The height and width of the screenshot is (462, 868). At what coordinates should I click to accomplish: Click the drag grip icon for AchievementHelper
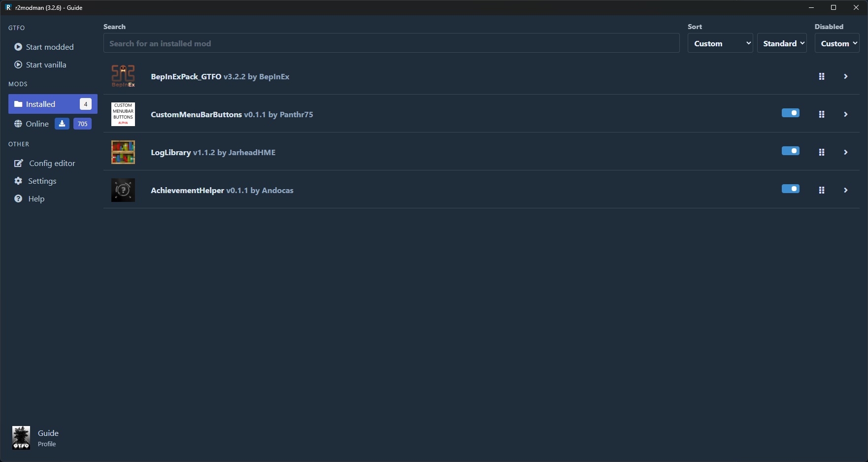822,190
